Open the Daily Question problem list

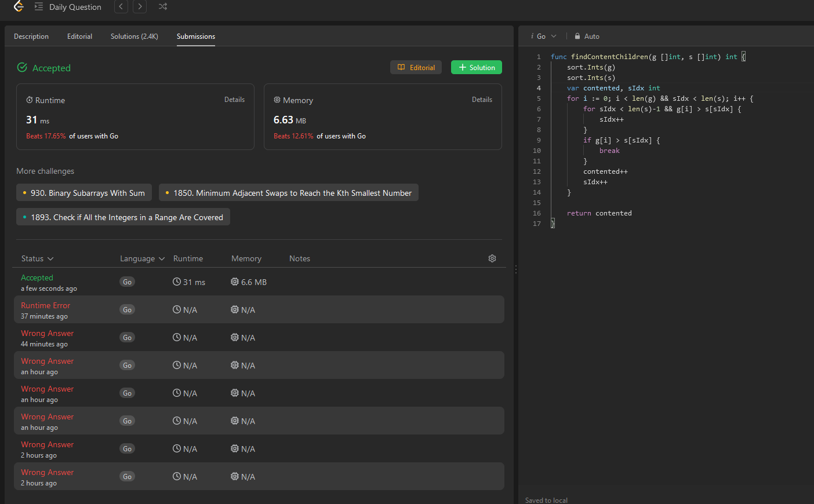(68, 7)
